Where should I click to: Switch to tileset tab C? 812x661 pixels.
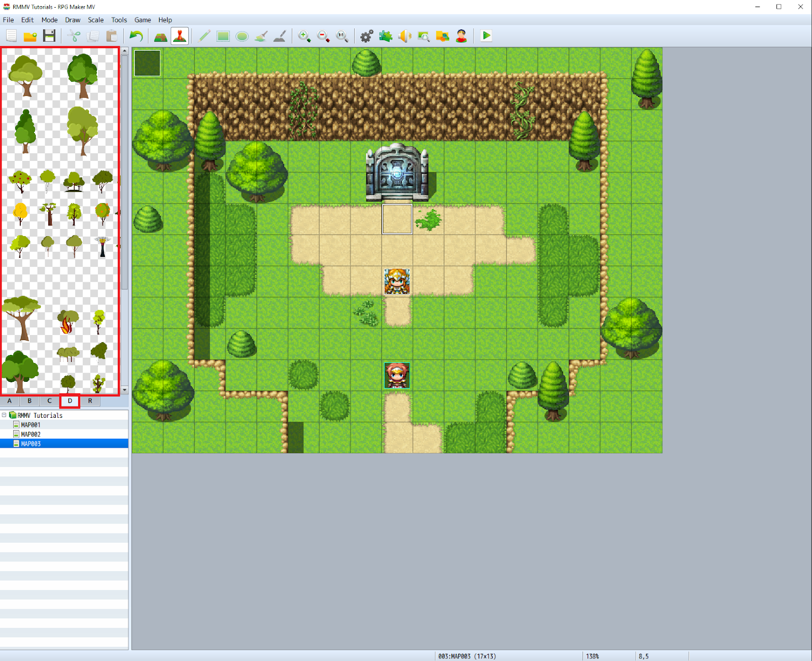(x=50, y=401)
